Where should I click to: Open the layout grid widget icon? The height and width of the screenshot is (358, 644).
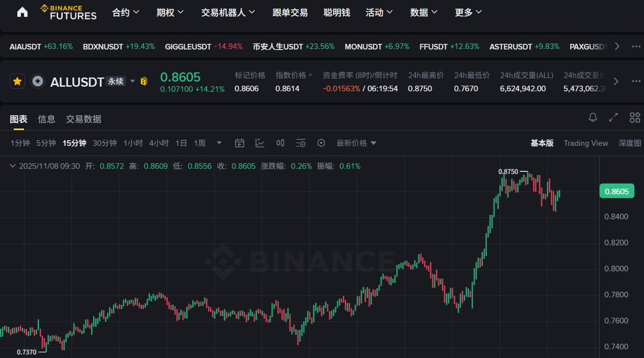[635, 118]
